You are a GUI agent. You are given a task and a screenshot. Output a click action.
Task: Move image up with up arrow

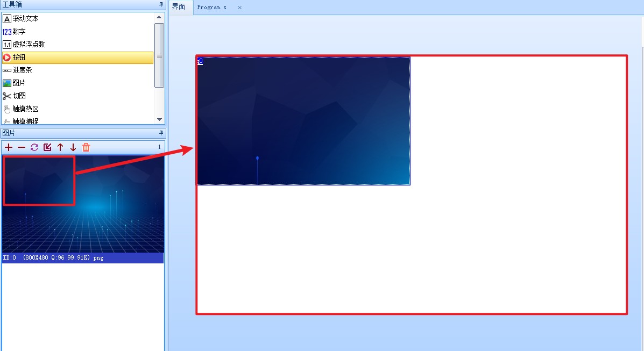tap(60, 147)
